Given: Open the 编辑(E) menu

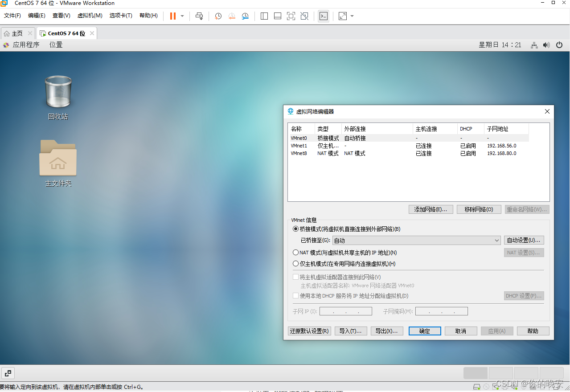Looking at the screenshot, I should pos(37,16).
